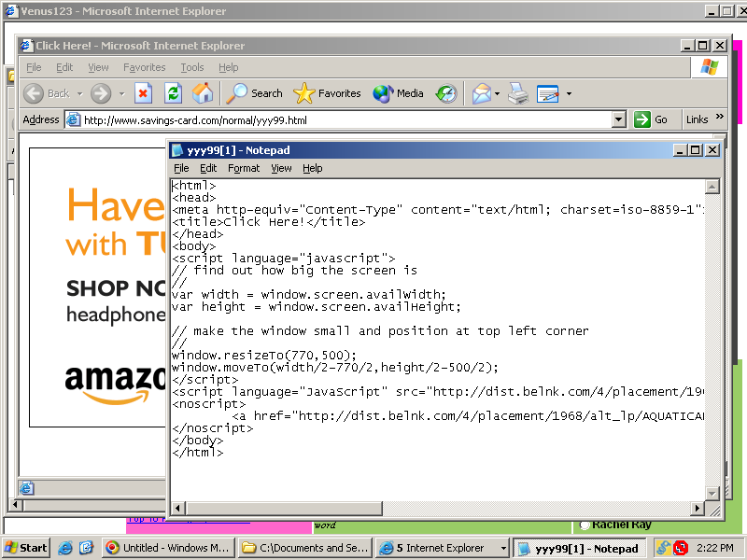This screenshot has height=560, width=747.
Task: Refresh the page in Internet Explorer
Action: pos(173,93)
